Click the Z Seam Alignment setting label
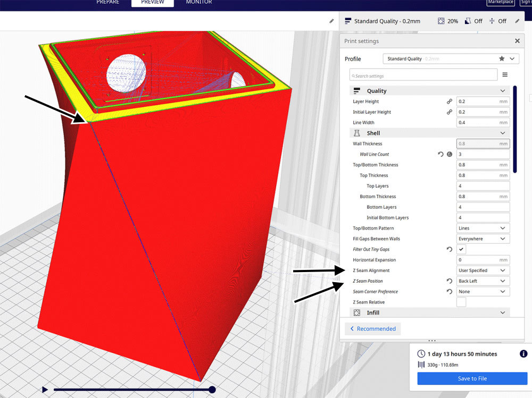Image resolution: width=532 pixels, height=398 pixels. point(371,270)
